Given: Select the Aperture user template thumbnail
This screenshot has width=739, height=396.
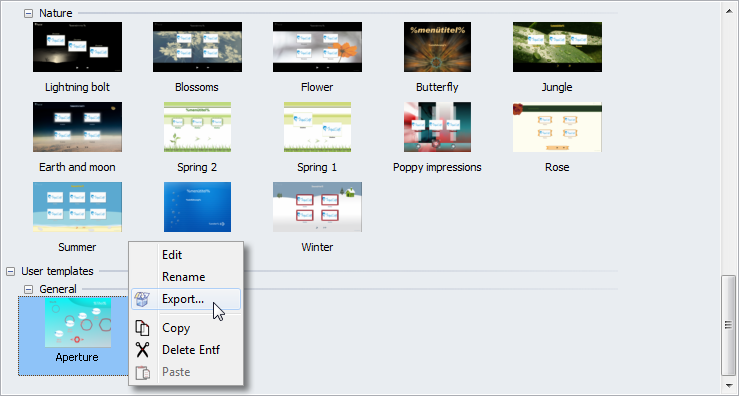Looking at the screenshot, I should point(78,322).
